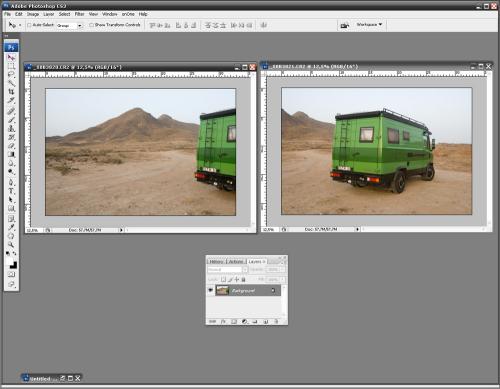Open the Opacity slider arrow in Layers

point(282,269)
